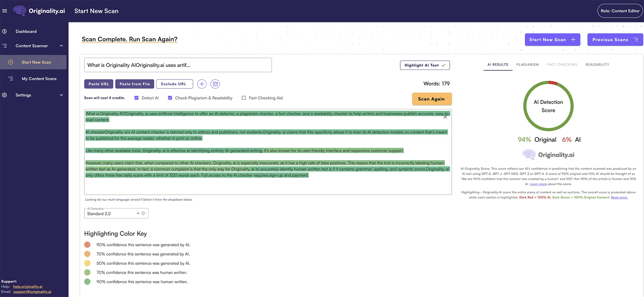Uncheck Check Plagiarism & Readability

tap(170, 98)
